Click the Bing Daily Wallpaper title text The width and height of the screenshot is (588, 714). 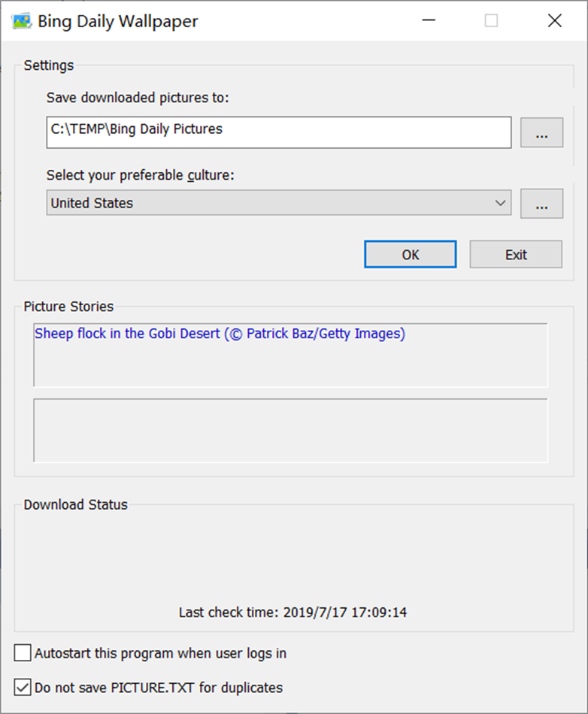tap(118, 21)
